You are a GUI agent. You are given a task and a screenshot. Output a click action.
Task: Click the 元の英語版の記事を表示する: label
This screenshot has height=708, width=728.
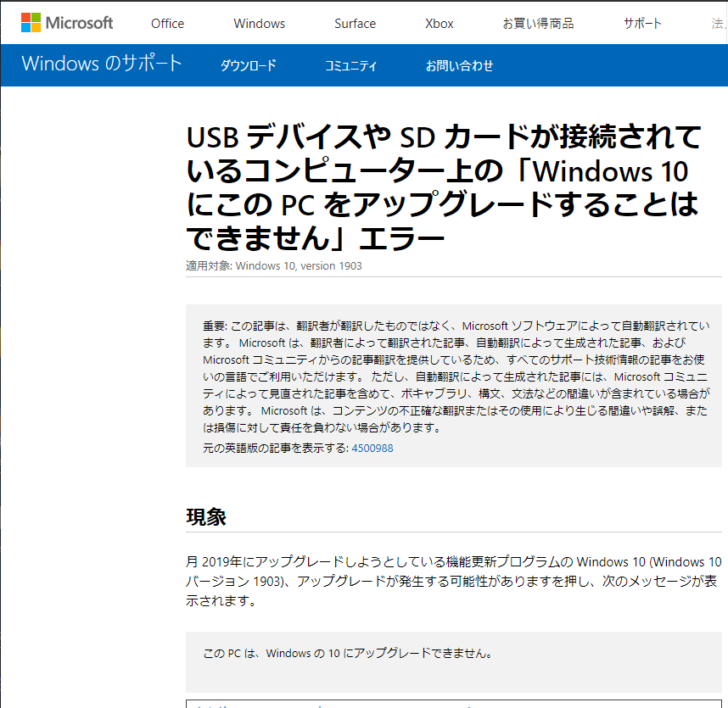pyautogui.click(x=276, y=449)
